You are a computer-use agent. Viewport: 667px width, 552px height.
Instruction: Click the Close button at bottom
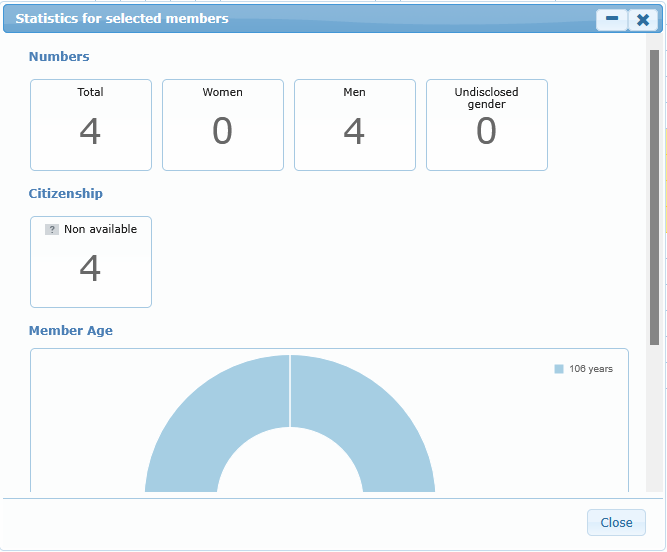616,522
